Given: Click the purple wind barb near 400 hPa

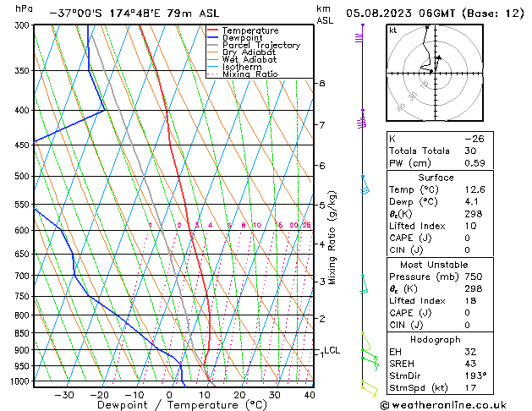Looking at the screenshot, I should coord(362,119).
